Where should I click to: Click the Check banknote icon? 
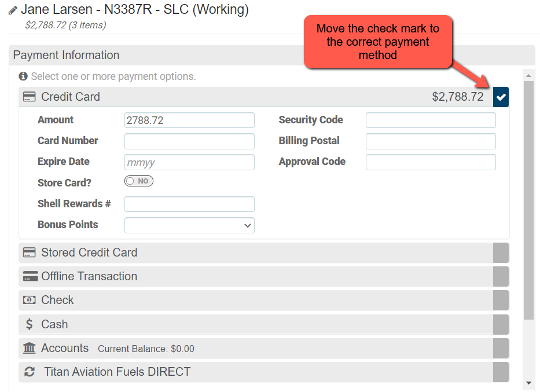click(x=30, y=300)
